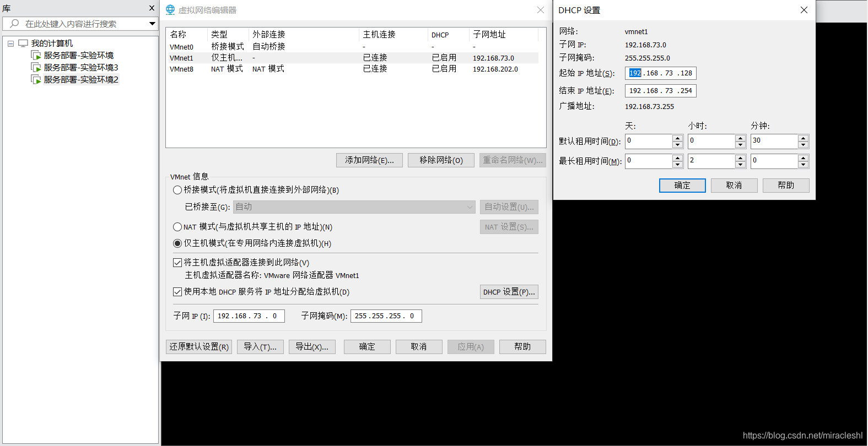Click the 名称 column header
This screenshot has height=446, width=868.
click(x=187, y=35)
